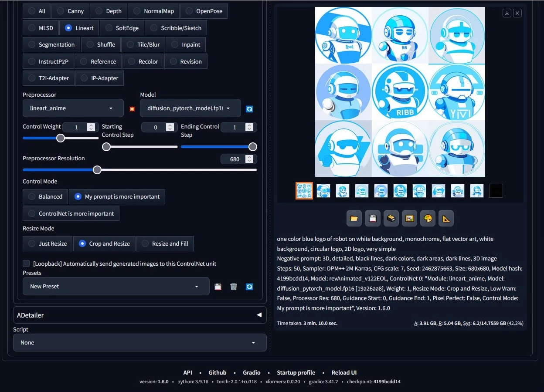Refresh the presets list
Image resolution: width=544 pixels, height=392 pixels.
tap(249, 287)
